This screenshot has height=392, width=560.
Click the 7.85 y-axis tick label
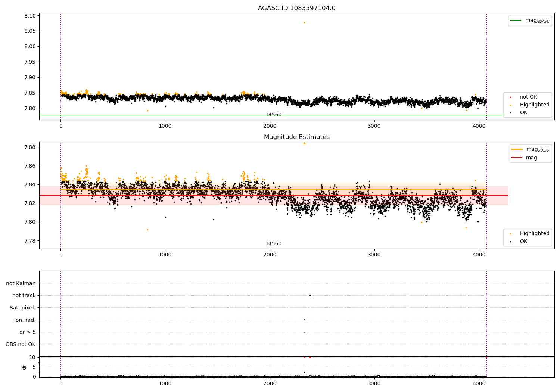(x=30, y=93)
